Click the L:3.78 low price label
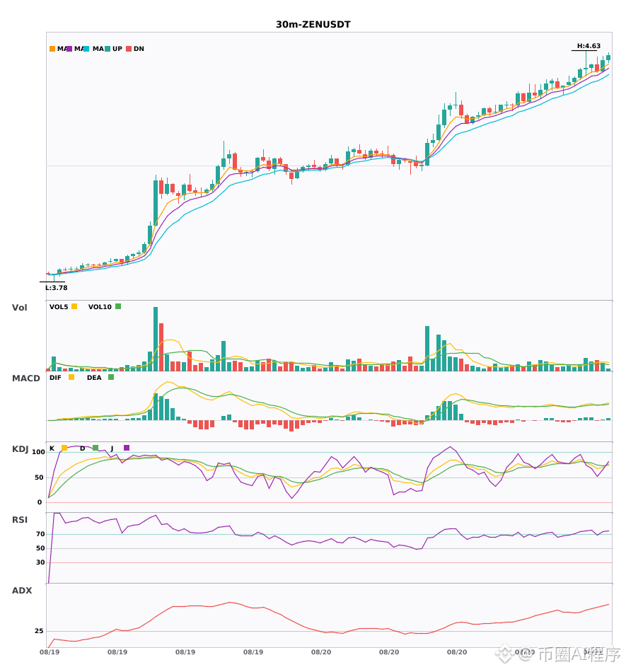626x672 pixels. [x=57, y=288]
